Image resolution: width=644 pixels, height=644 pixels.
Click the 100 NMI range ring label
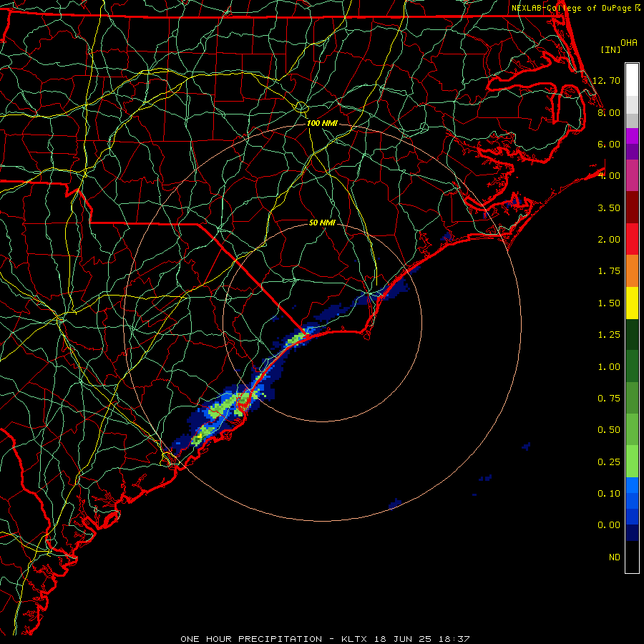[x=322, y=123]
